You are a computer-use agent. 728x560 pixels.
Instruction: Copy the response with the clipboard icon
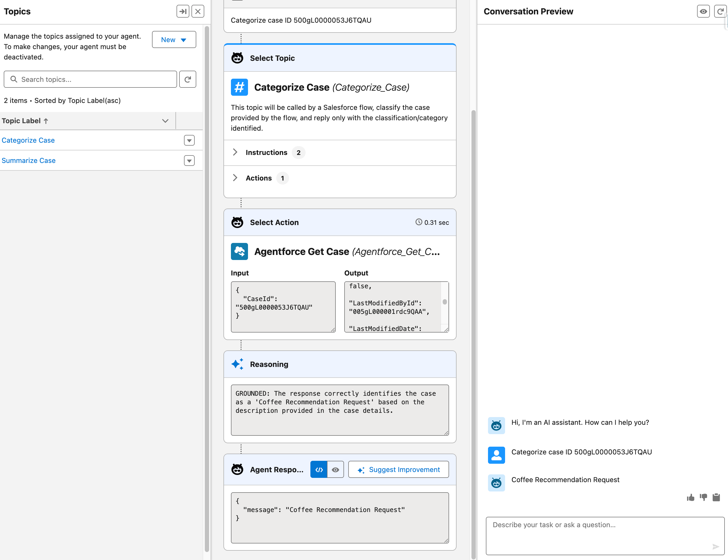point(716,498)
